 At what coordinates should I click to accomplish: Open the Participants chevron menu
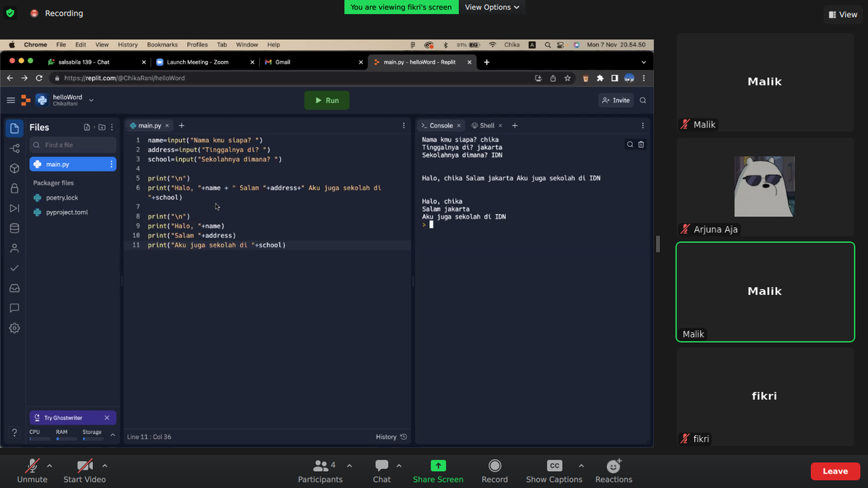349,466
